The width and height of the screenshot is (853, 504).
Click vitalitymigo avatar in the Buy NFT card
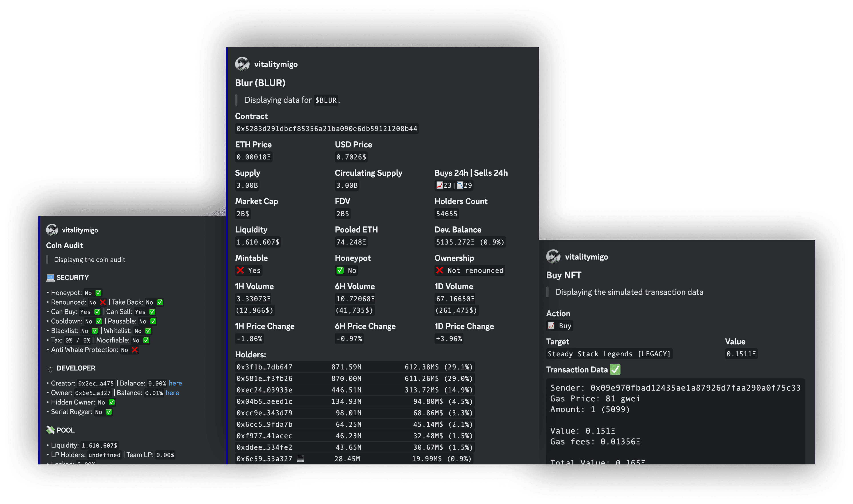(x=553, y=257)
